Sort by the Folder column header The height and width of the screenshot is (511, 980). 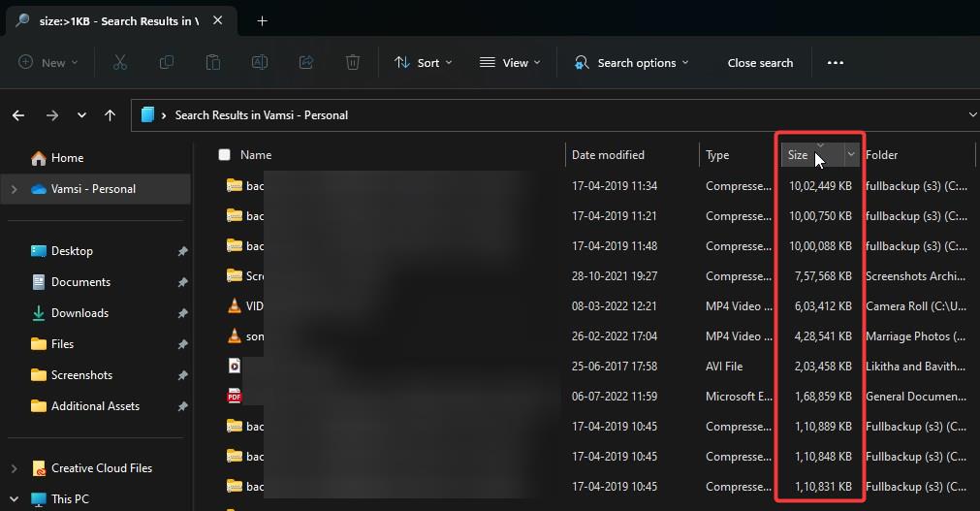coord(882,154)
